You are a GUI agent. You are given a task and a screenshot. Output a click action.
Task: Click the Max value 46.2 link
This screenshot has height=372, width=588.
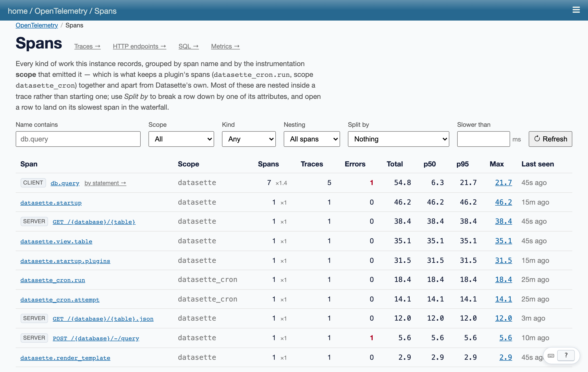point(503,202)
